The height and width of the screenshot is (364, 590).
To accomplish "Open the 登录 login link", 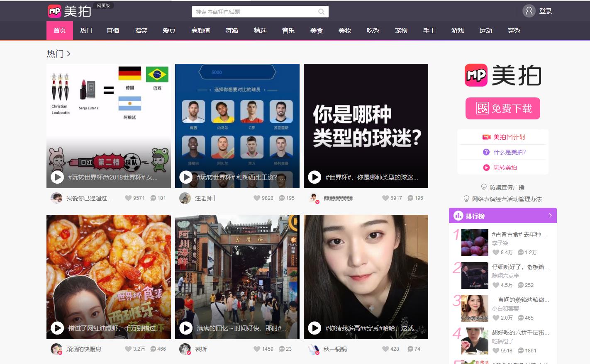I will (545, 11).
